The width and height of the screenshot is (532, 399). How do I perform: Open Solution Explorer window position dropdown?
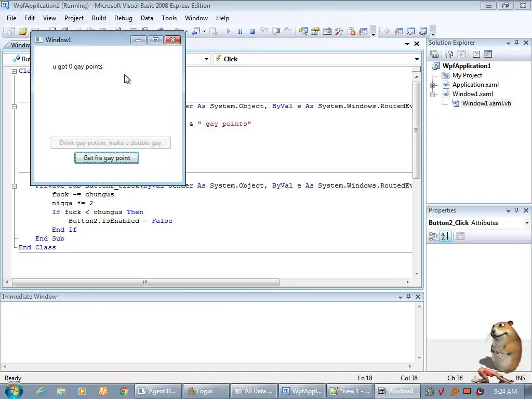[x=508, y=43]
